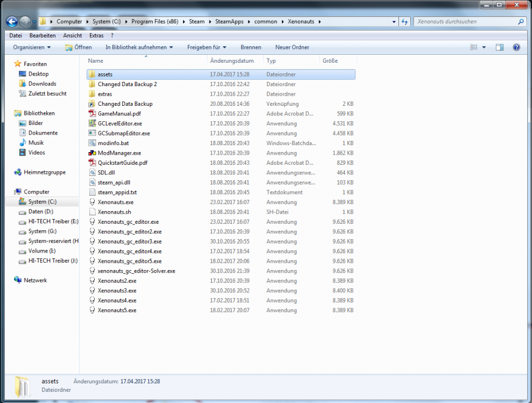Select Changed Data Backup 2 folder
The width and height of the screenshot is (532, 403).
pos(221,84)
